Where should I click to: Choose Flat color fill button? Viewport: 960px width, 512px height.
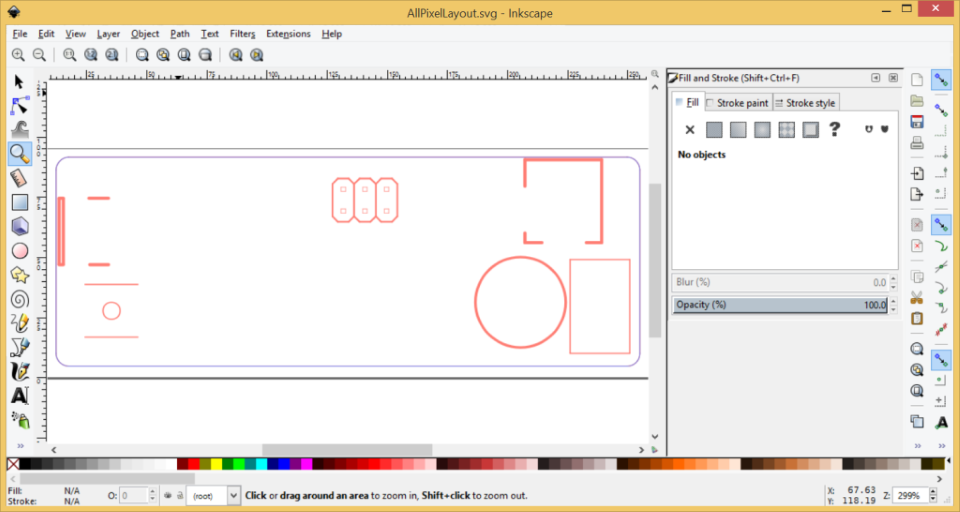pyautogui.click(x=714, y=130)
